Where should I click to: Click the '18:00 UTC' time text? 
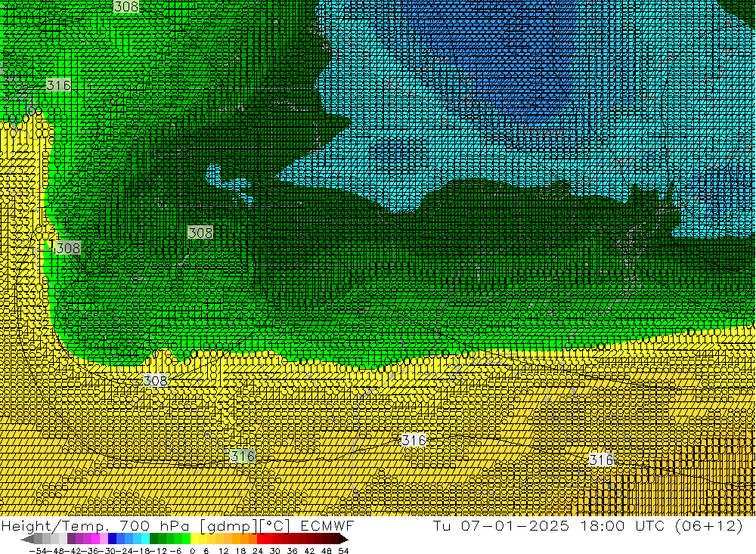tap(622, 525)
